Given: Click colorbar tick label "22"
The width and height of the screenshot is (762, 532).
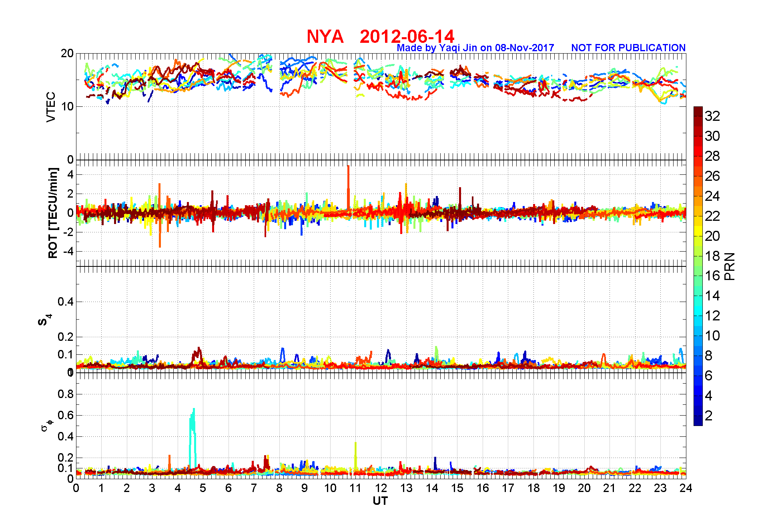Looking at the screenshot, I should (x=712, y=216).
